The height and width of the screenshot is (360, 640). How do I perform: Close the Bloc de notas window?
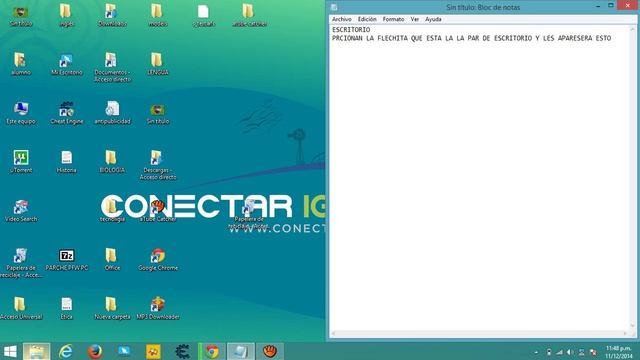628,5
